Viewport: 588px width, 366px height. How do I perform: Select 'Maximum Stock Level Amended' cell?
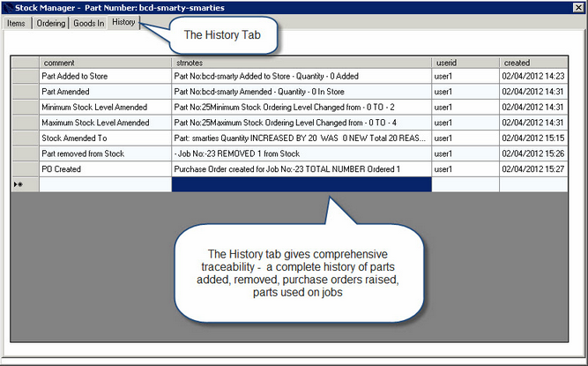click(106, 123)
